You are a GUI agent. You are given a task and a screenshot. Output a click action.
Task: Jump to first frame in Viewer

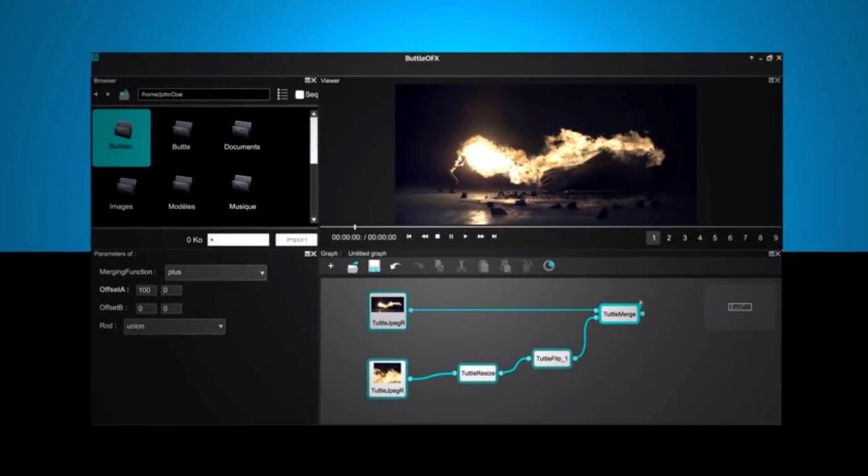pos(409,237)
